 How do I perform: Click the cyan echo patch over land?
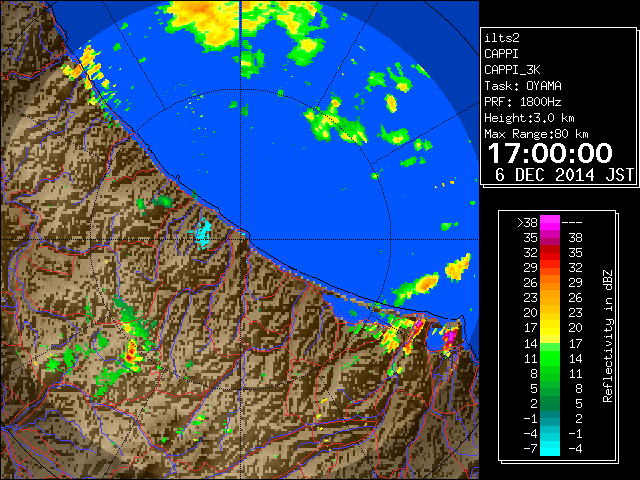click(x=203, y=233)
